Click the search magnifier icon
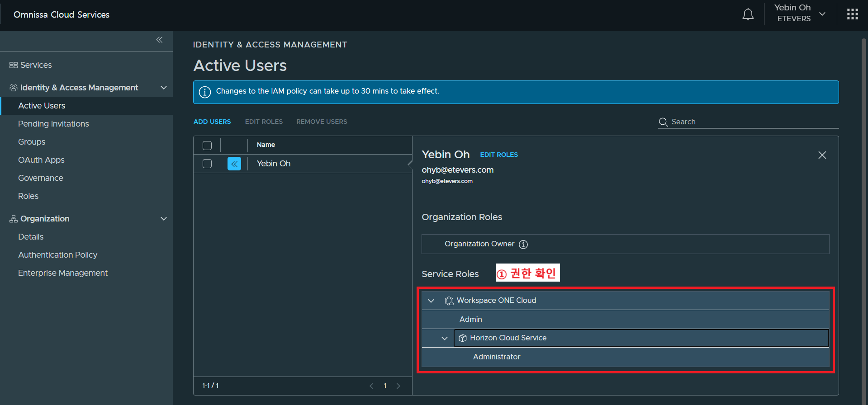Screen dimensions: 868x405 click(663, 122)
